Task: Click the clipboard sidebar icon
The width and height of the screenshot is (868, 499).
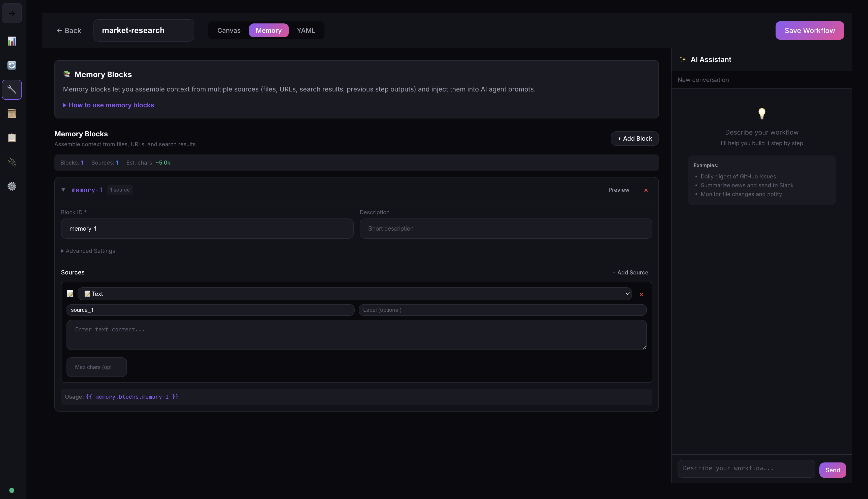Action: tap(12, 138)
